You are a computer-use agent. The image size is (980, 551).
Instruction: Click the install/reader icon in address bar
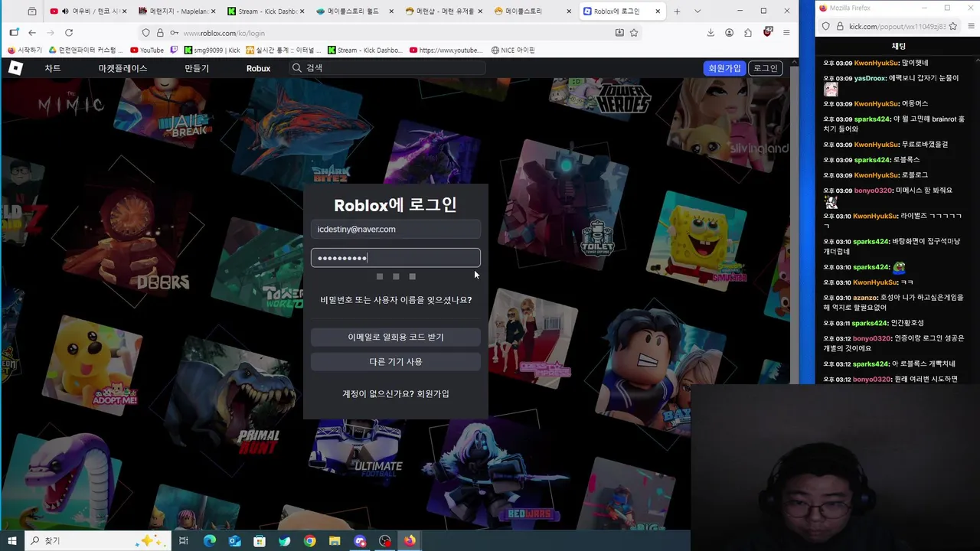click(619, 33)
